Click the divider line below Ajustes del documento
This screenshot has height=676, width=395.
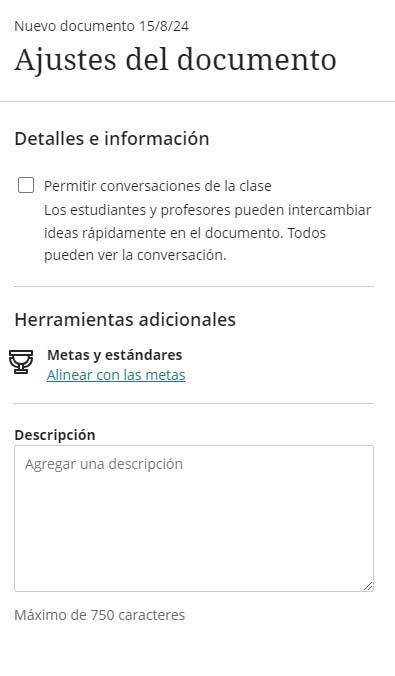198,102
